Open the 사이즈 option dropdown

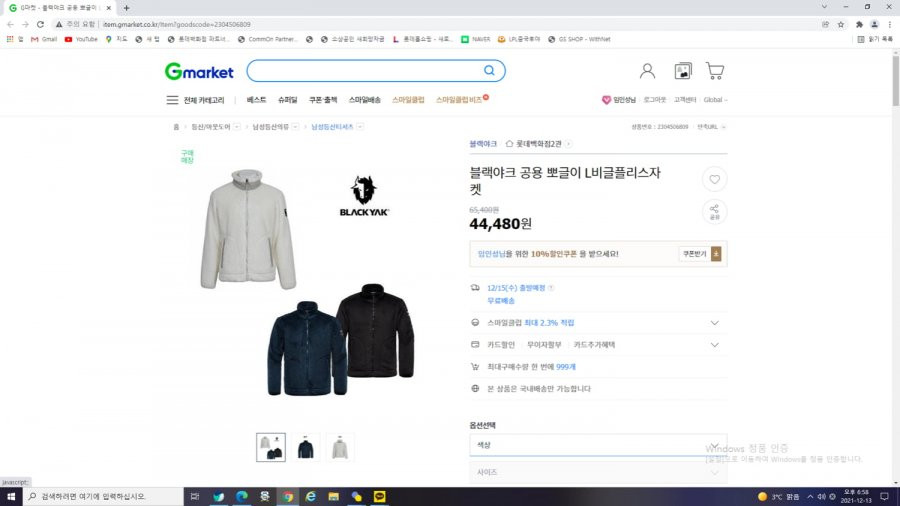598,472
